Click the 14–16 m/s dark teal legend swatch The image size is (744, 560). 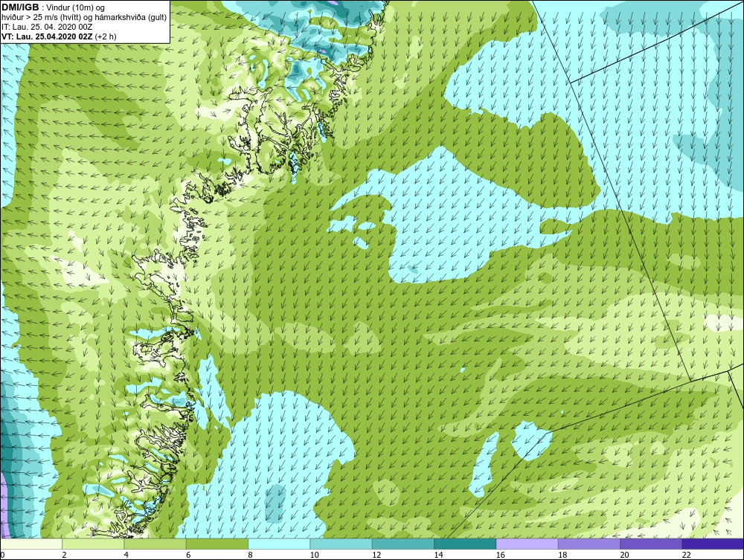pos(465,544)
